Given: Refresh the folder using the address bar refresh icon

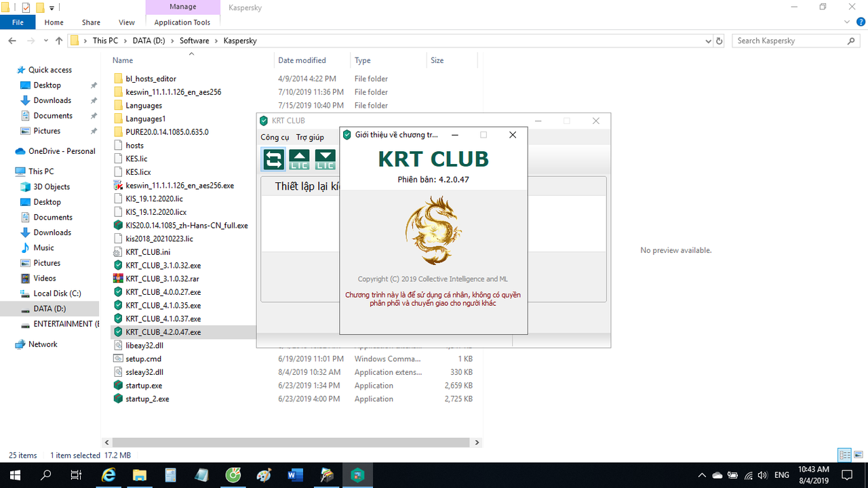Looking at the screenshot, I should tap(718, 41).
